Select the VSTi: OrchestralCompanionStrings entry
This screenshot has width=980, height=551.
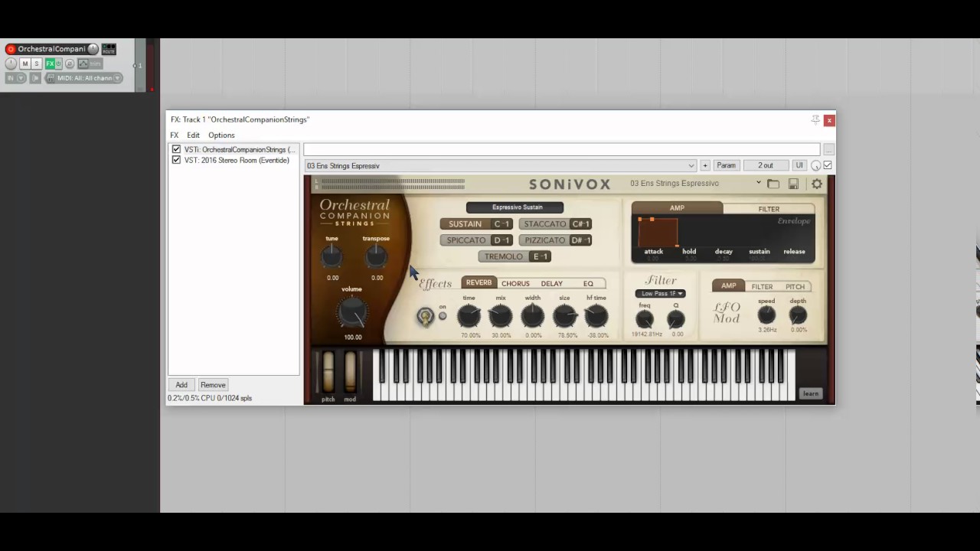point(240,149)
